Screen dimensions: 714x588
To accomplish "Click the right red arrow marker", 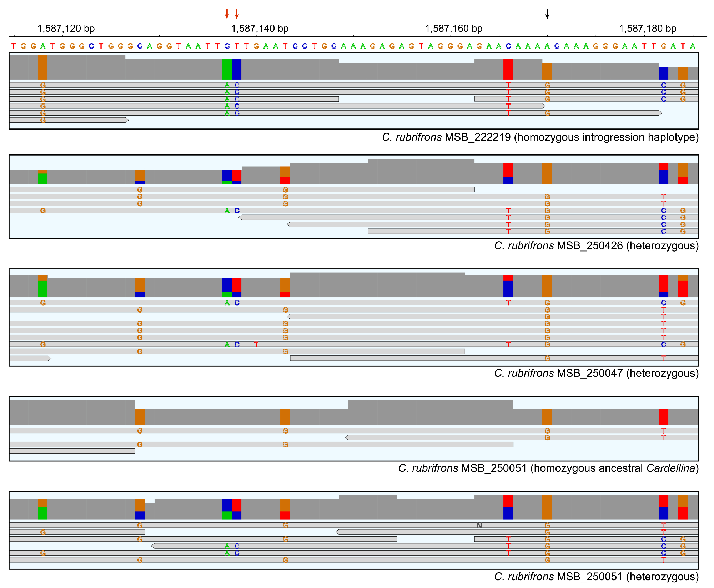I will pyautogui.click(x=236, y=14).
